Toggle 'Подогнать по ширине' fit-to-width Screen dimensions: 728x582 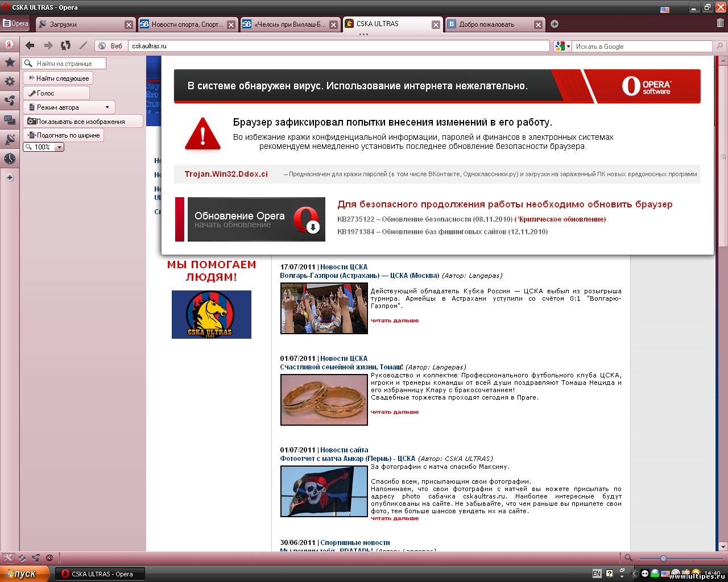64,135
